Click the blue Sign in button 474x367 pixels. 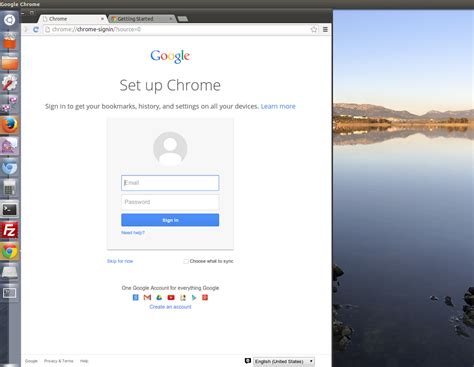pos(170,220)
